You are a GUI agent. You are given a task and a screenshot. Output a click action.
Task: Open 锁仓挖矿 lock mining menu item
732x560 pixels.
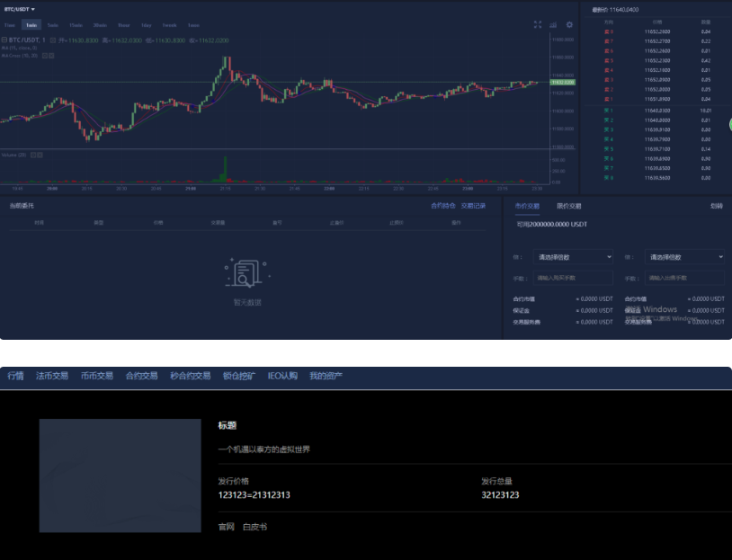click(239, 376)
